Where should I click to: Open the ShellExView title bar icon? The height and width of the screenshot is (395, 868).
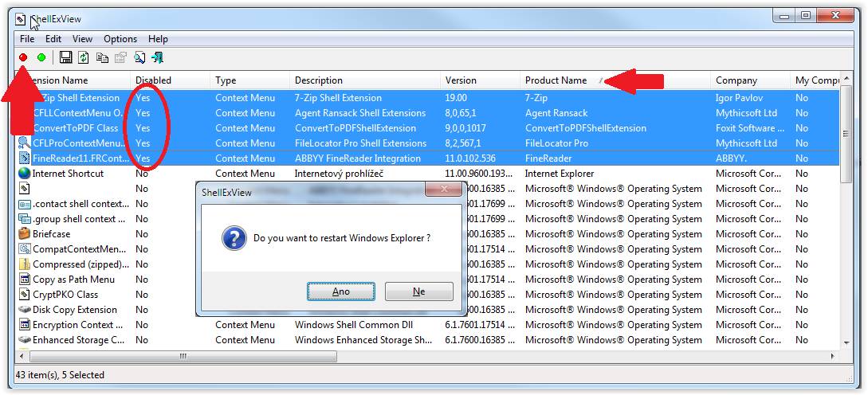(21, 20)
